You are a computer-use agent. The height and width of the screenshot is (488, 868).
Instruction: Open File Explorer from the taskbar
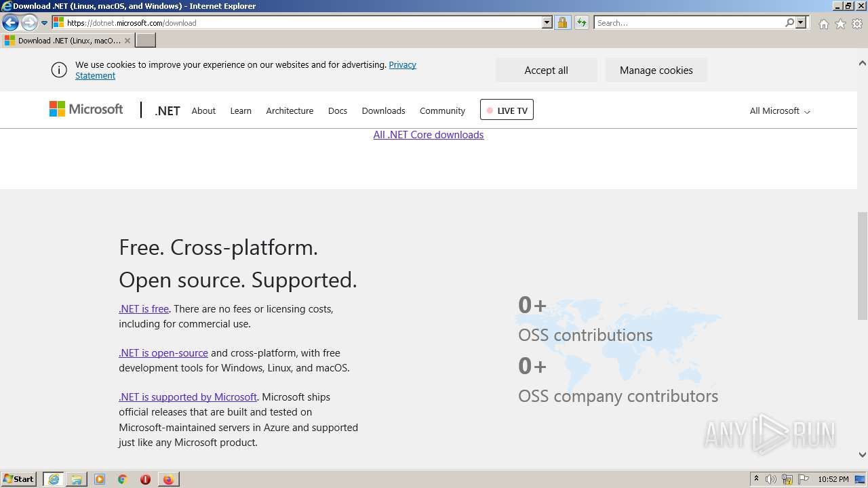point(77,479)
